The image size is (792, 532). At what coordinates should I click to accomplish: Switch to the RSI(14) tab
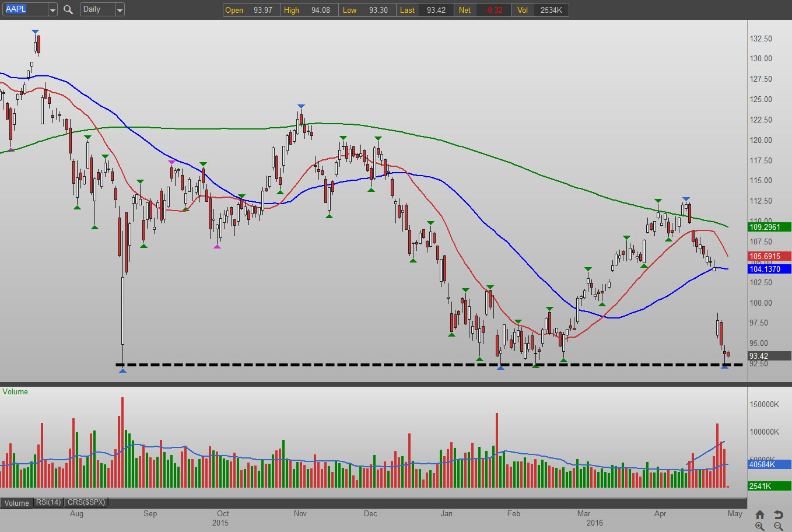[48, 502]
